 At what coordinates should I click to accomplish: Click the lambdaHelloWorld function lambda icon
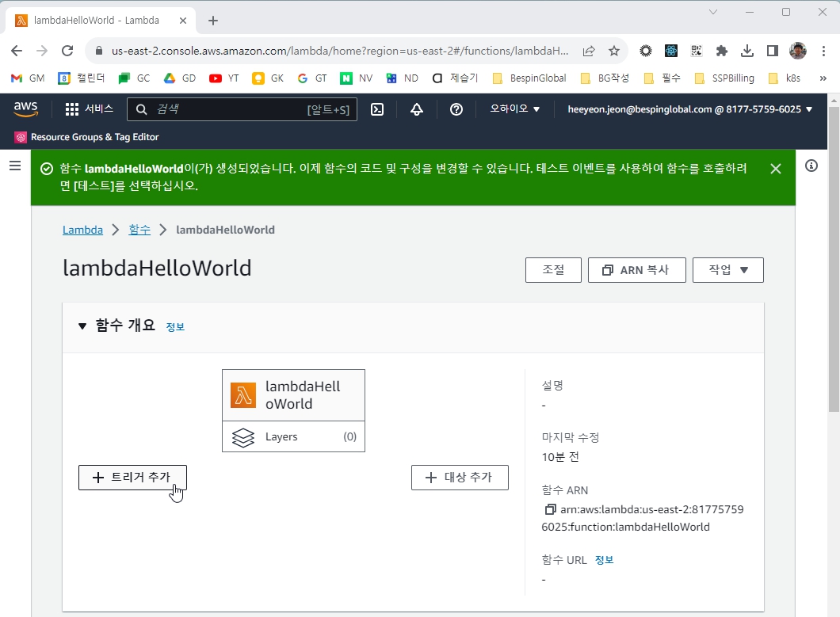pyautogui.click(x=243, y=395)
